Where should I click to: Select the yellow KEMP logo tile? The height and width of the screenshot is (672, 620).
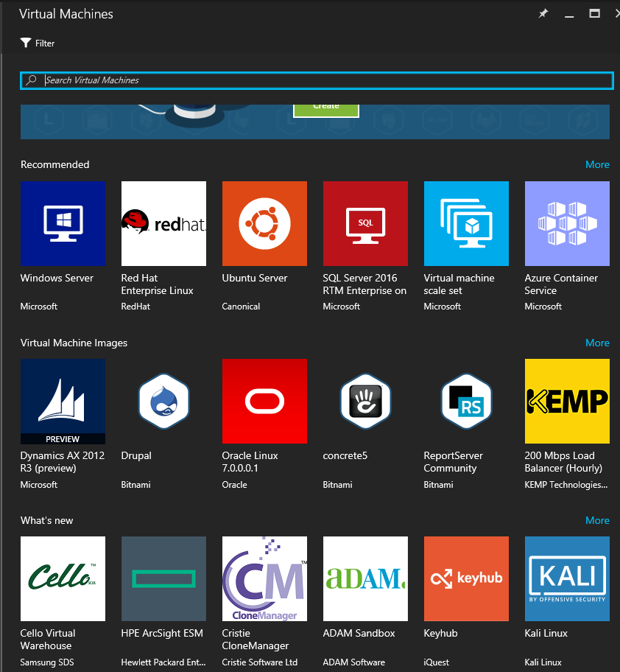567,401
